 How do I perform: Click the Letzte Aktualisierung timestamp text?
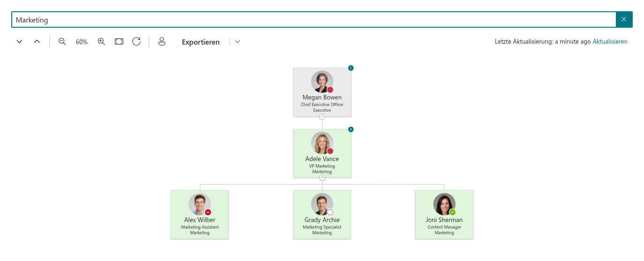click(x=543, y=42)
